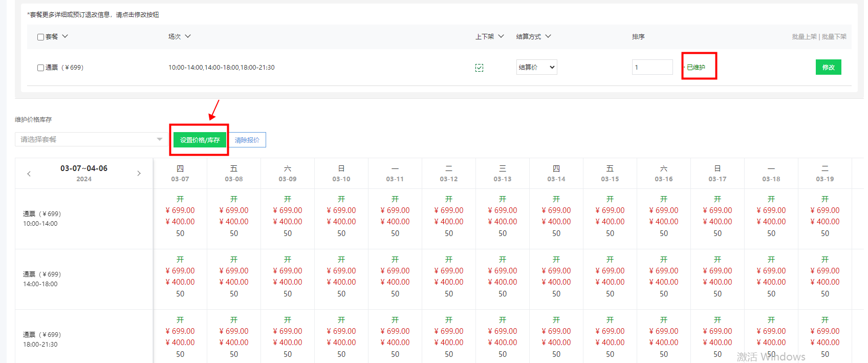Viewport: 868px width, 363px height.
Task: Select the 03-07 column date header
Action: [x=180, y=174]
